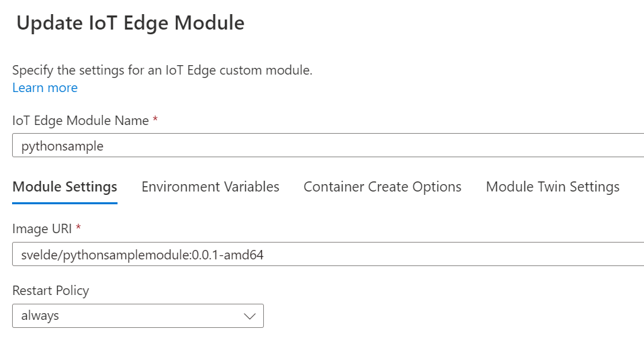Viewport: 644px width, 340px height.
Task: Click the Restart Policy label
Action: pyautogui.click(x=50, y=291)
